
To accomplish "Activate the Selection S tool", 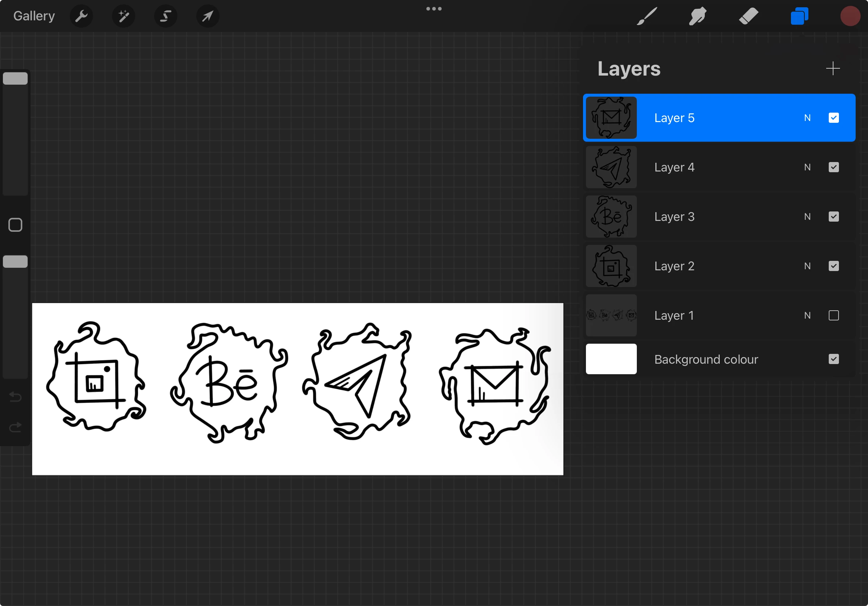I will coord(166,16).
